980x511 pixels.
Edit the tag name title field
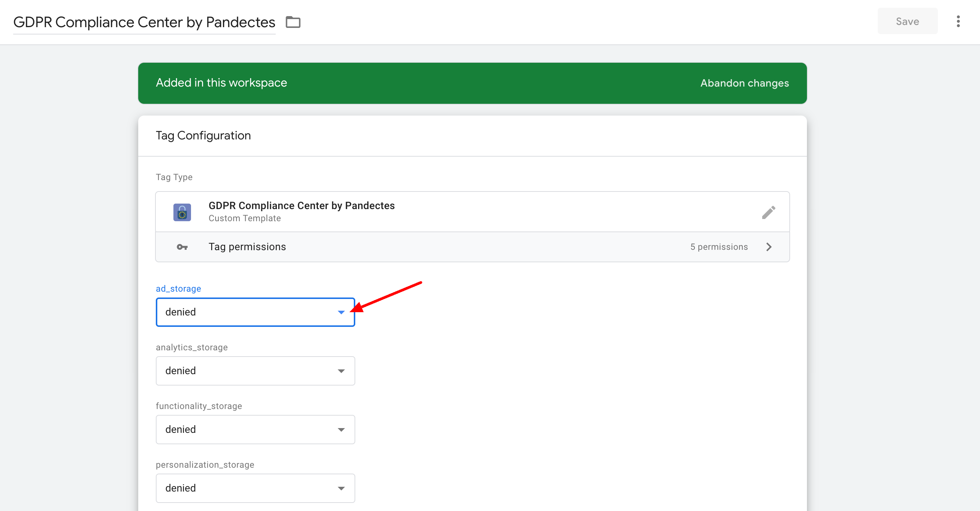[144, 22]
